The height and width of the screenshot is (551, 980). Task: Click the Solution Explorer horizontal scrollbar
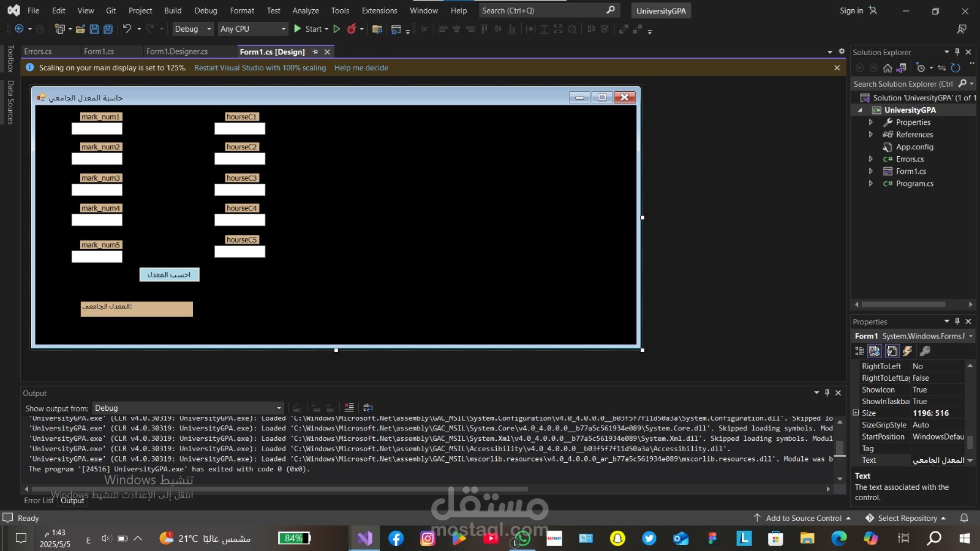tap(903, 304)
